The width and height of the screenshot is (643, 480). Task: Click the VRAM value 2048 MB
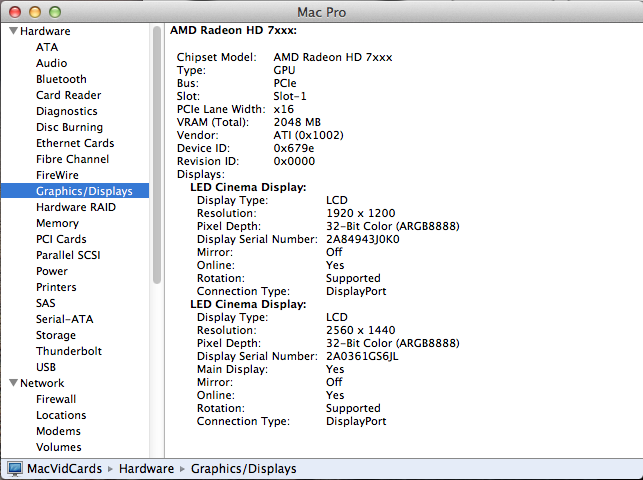(297, 122)
